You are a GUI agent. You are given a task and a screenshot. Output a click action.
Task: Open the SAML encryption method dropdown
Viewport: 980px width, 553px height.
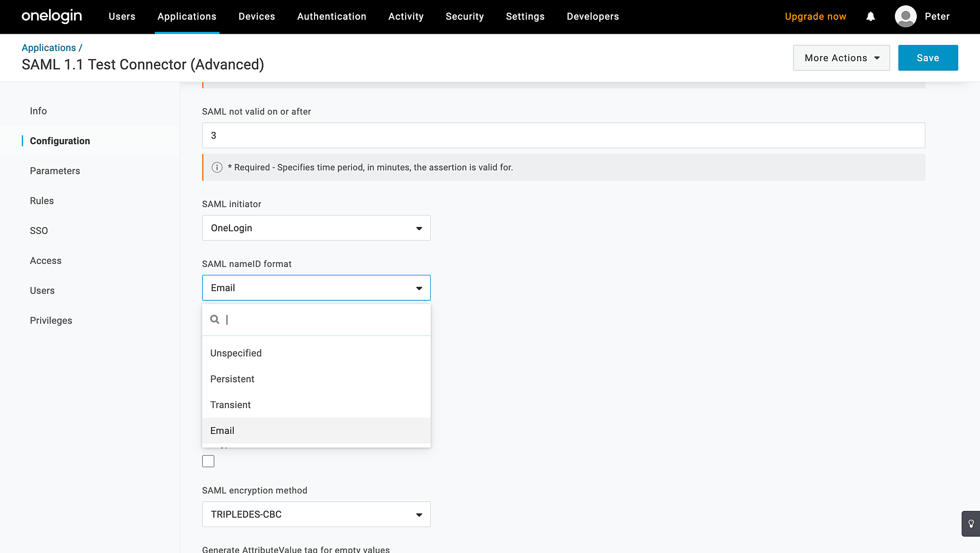pos(316,514)
